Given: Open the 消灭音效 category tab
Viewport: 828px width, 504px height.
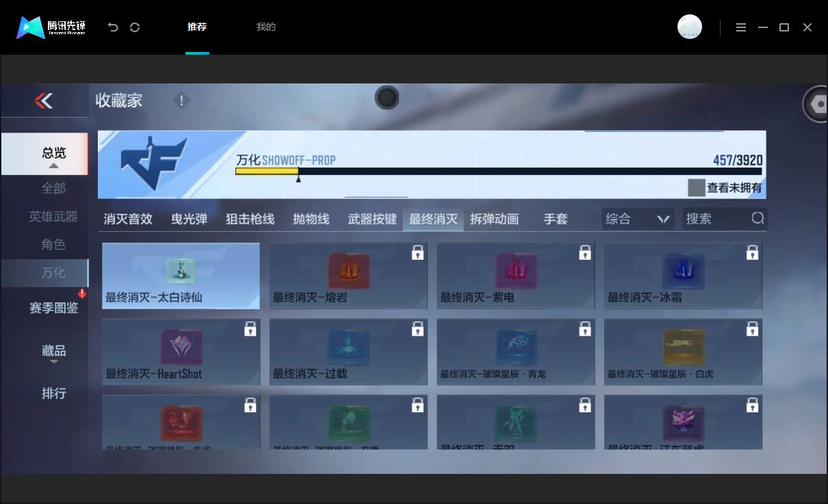Looking at the screenshot, I should pyautogui.click(x=128, y=219).
